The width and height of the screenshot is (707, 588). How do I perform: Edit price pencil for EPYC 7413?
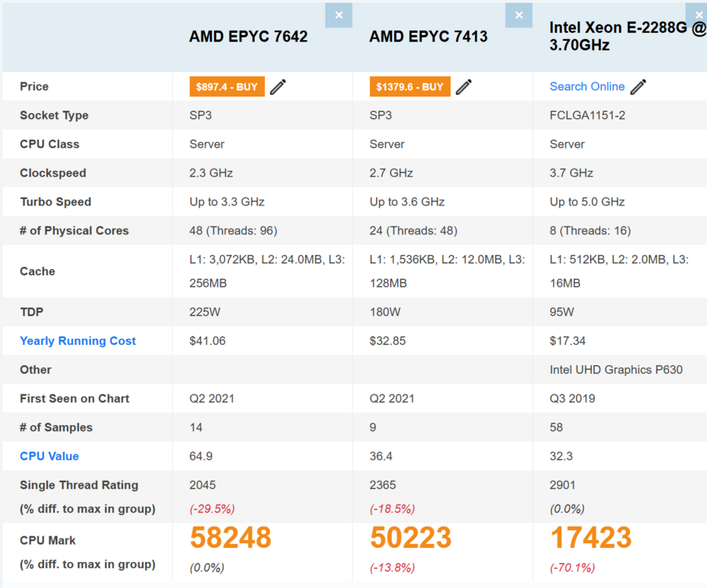(463, 86)
